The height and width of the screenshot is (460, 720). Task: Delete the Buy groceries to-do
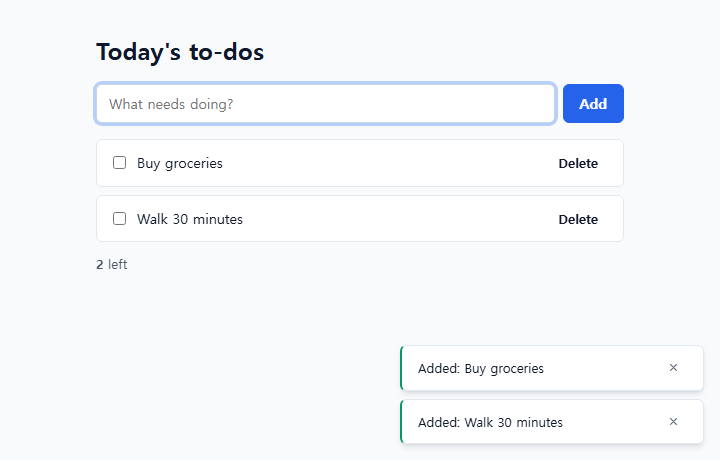click(578, 163)
